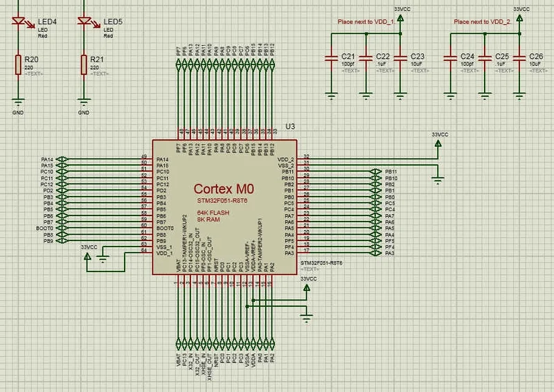554x392 pixels.
Task: Click the 33VCC power arrow above C26
Action: point(519,18)
